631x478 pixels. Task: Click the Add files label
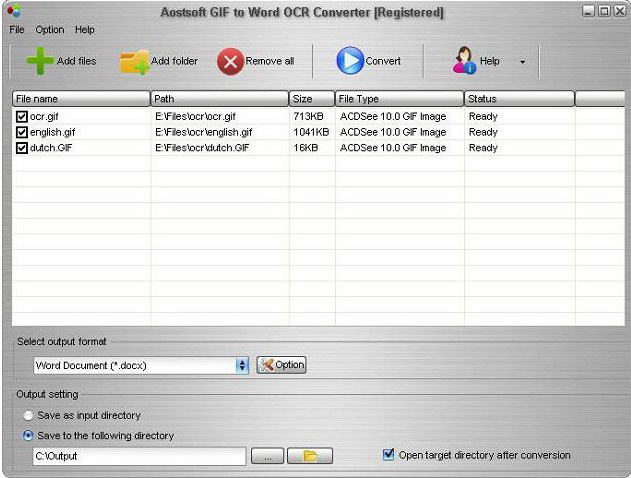pyautogui.click(x=76, y=61)
